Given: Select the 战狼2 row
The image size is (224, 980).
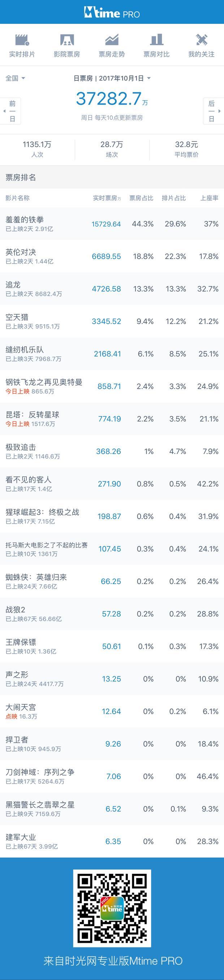Looking at the screenshot, I should (x=112, y=614).
